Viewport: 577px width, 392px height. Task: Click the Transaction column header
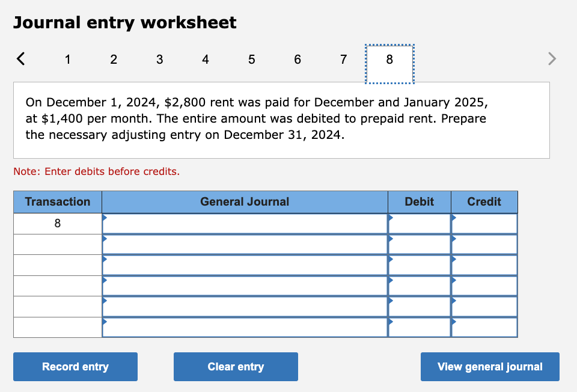pyautogui.click(x=57, y=202)
